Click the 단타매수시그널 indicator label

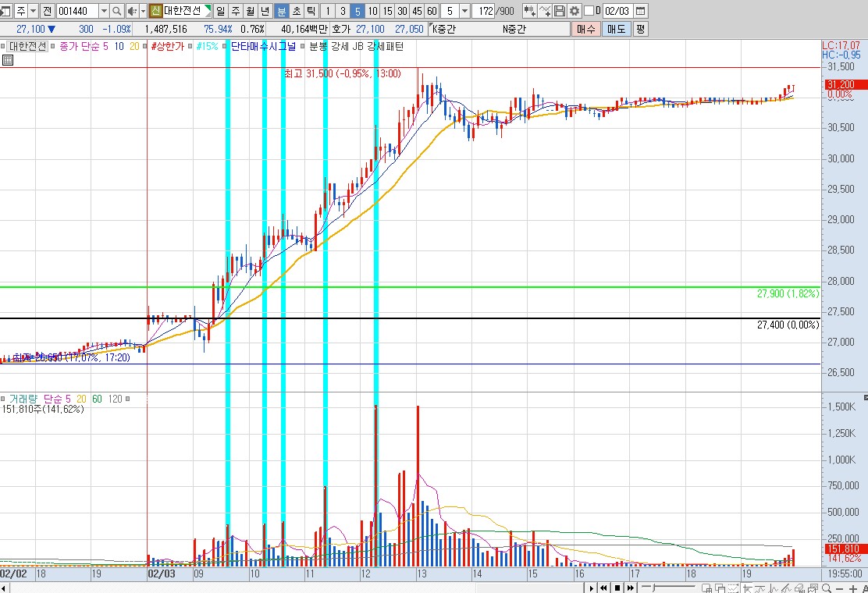[x=264, y=47]
